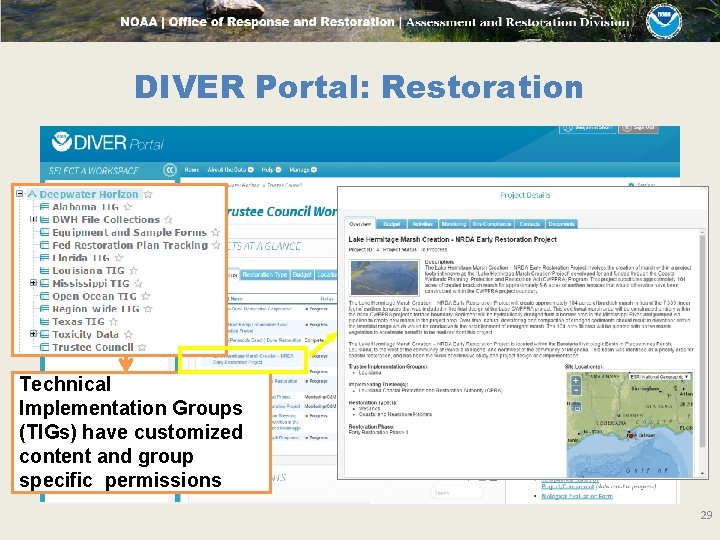Click the Trustee Council workspace icon

45,347
